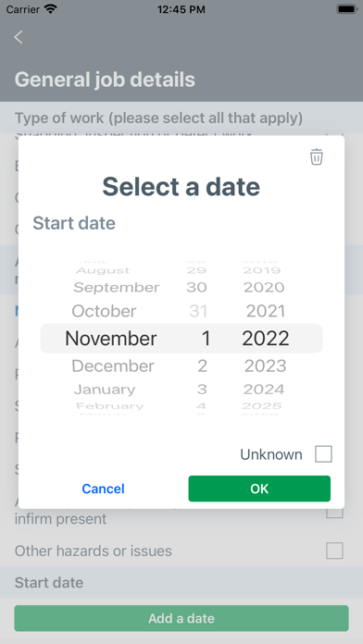Screen dimensions: 363x644
Task: Select September in the month picker
Action: (x=117, y=287)
